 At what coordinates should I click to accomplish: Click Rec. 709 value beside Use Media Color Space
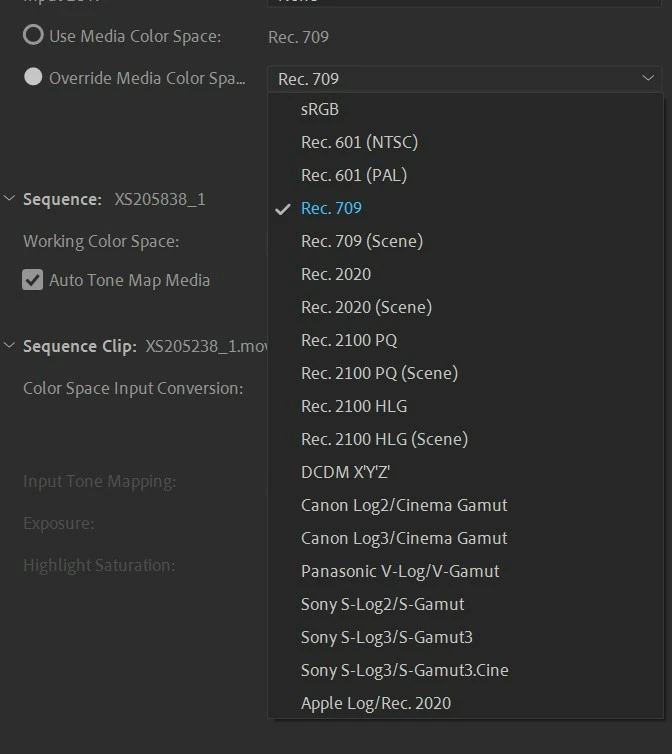(x=298, y=37)
